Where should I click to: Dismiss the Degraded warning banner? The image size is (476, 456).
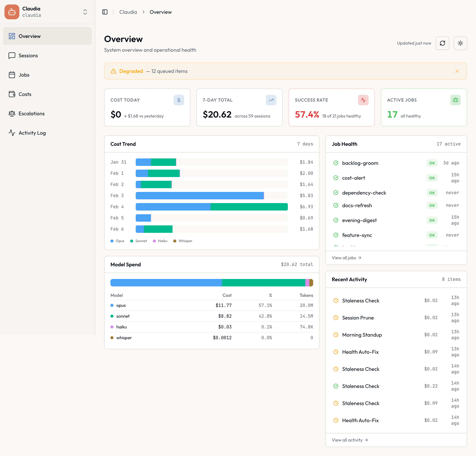(457, 71)
